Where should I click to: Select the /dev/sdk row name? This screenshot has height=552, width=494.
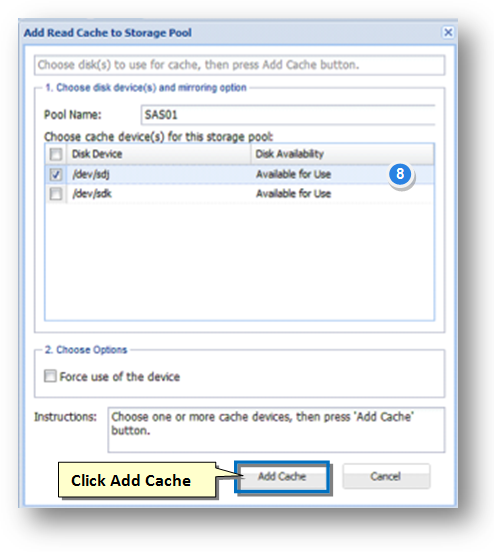coord(92,194)
